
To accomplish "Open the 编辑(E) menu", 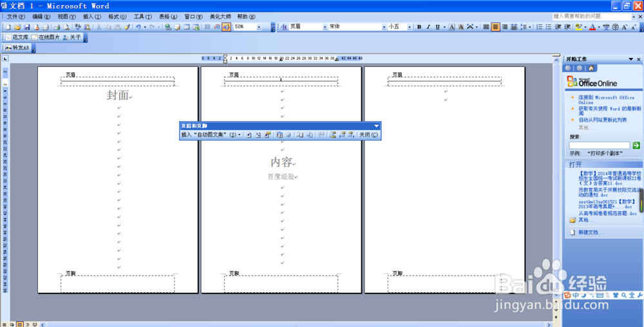I will pyautogui.click(x=41, y=17).
